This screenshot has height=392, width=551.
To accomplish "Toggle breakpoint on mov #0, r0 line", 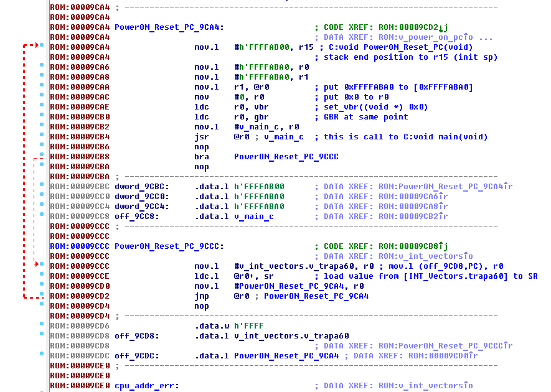I will [x=41, y=96].
